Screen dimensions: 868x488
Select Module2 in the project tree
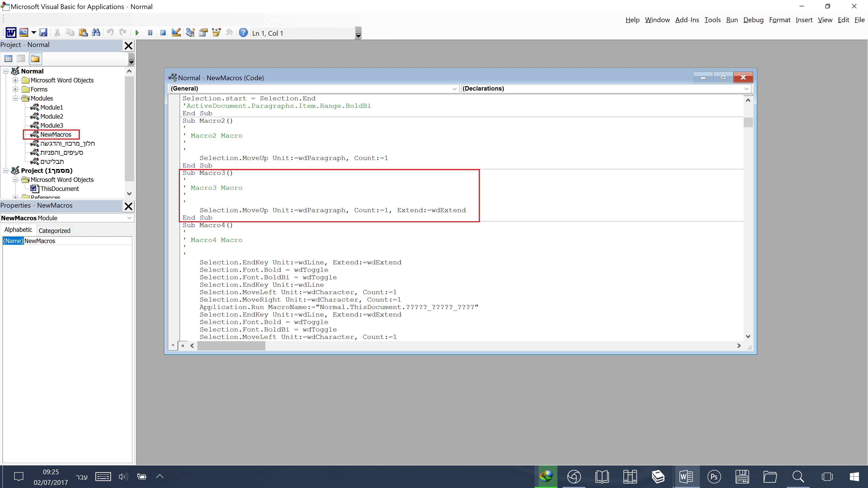[52, 117]
